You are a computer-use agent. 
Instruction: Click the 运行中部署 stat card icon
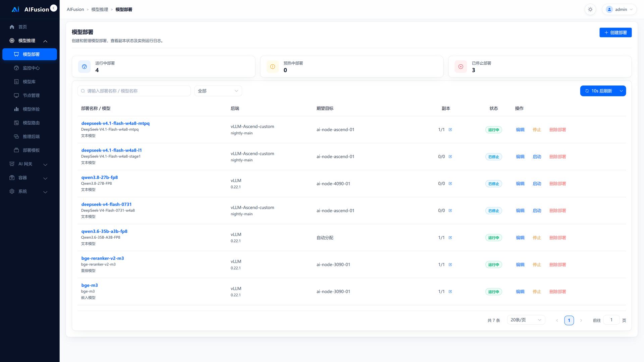pos(85,67)
